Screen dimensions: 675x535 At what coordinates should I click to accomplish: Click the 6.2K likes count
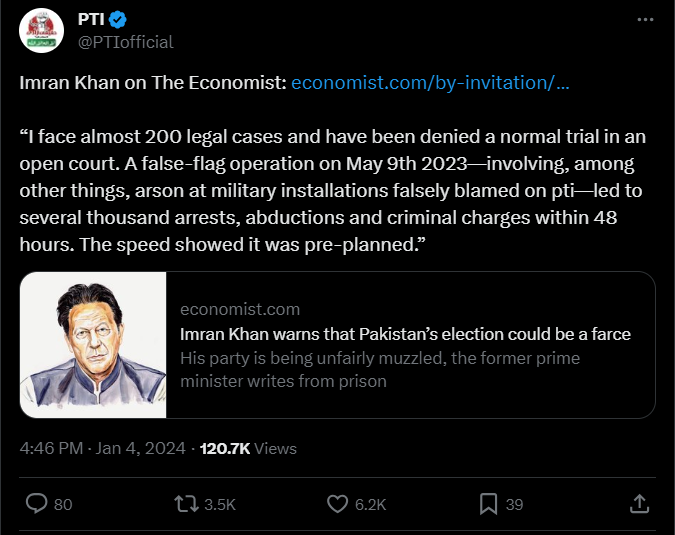pyautogui.click(x=370, y=505)
